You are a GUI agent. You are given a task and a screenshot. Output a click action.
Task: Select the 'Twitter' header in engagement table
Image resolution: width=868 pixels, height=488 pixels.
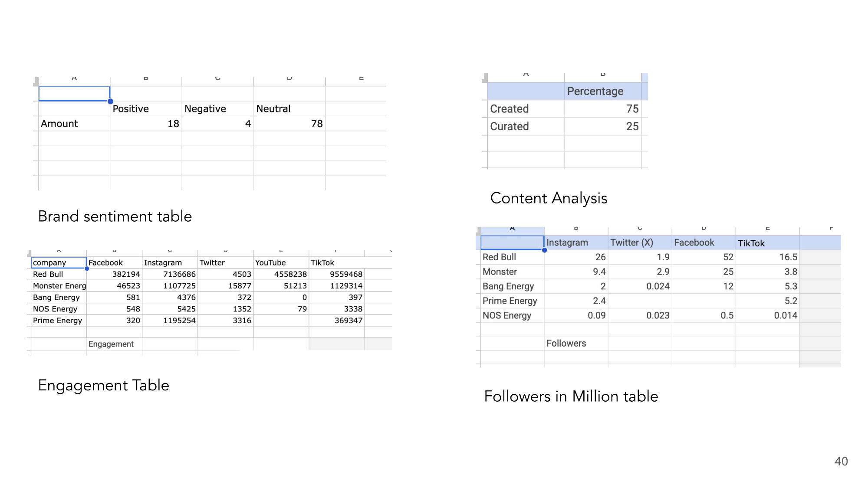pos(225,262)
